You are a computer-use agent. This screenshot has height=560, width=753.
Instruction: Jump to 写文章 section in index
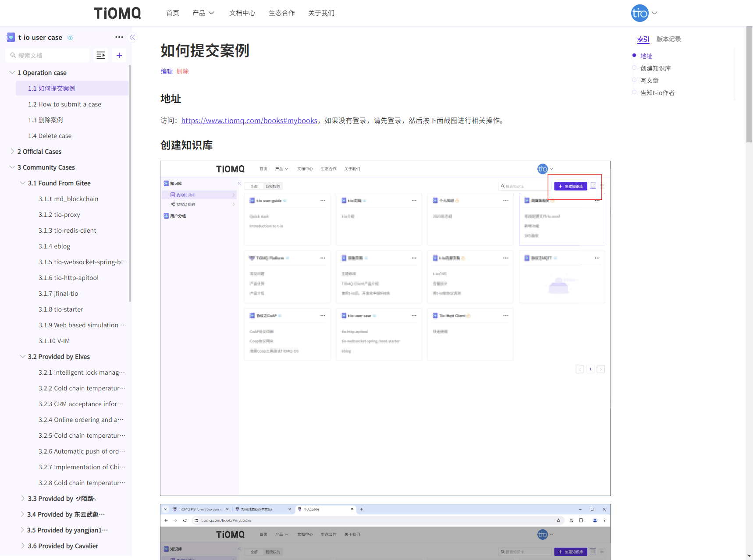pos(650,80)
